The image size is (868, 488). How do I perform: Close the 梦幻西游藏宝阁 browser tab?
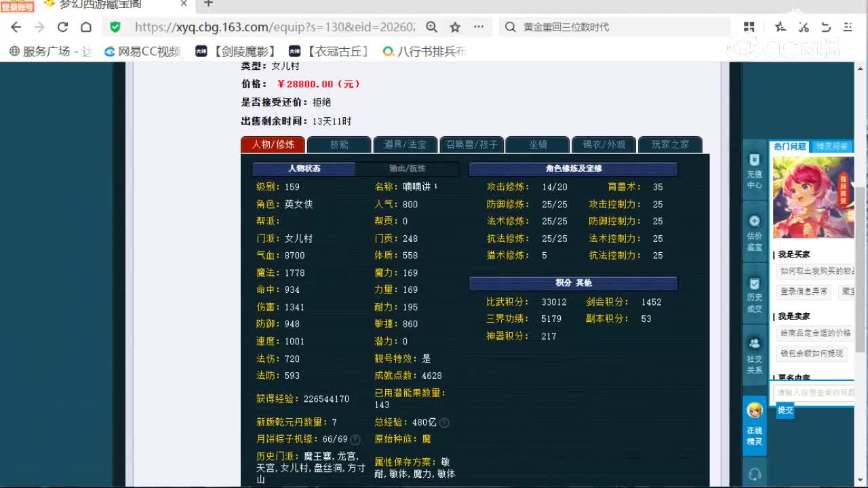click(184, 4)
